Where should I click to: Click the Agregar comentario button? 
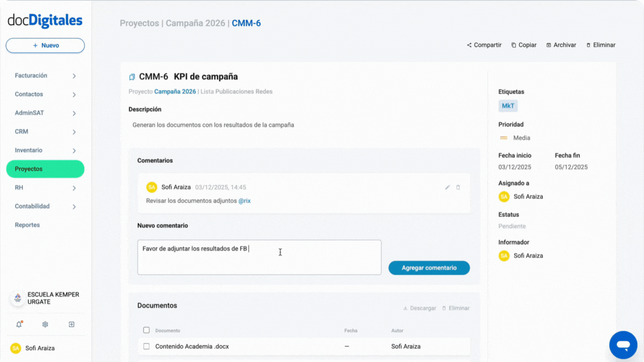[x=429, y=268]
